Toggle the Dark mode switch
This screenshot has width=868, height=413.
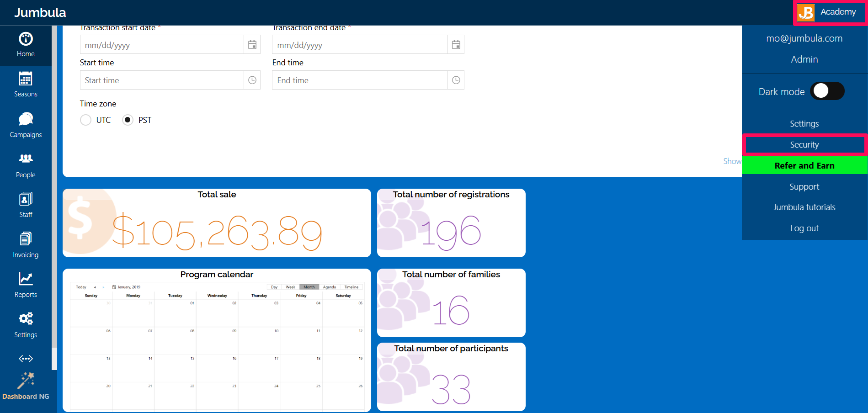click(827, 91)
